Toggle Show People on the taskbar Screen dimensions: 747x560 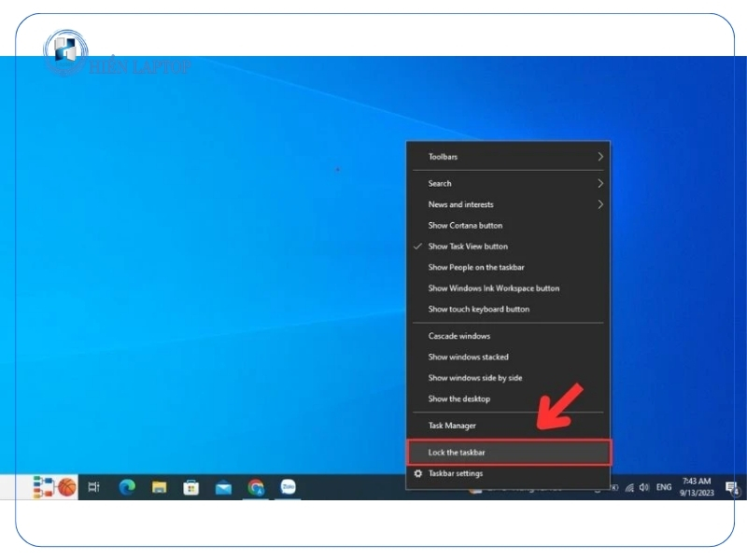508,267
